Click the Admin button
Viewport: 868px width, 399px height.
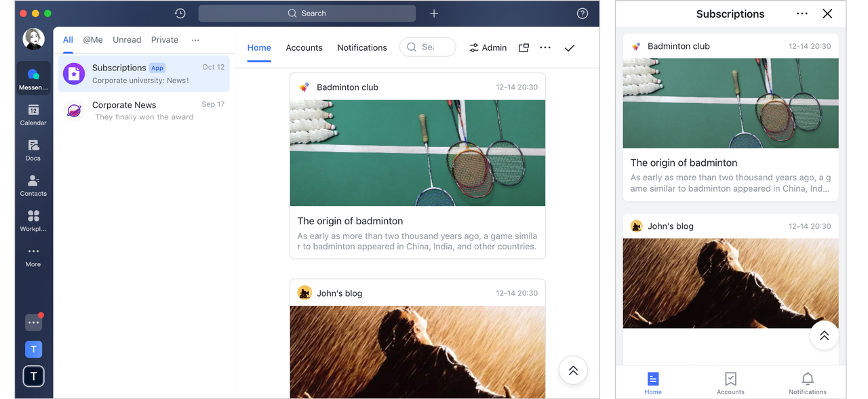pyautogui.click(x=488, y=47)
